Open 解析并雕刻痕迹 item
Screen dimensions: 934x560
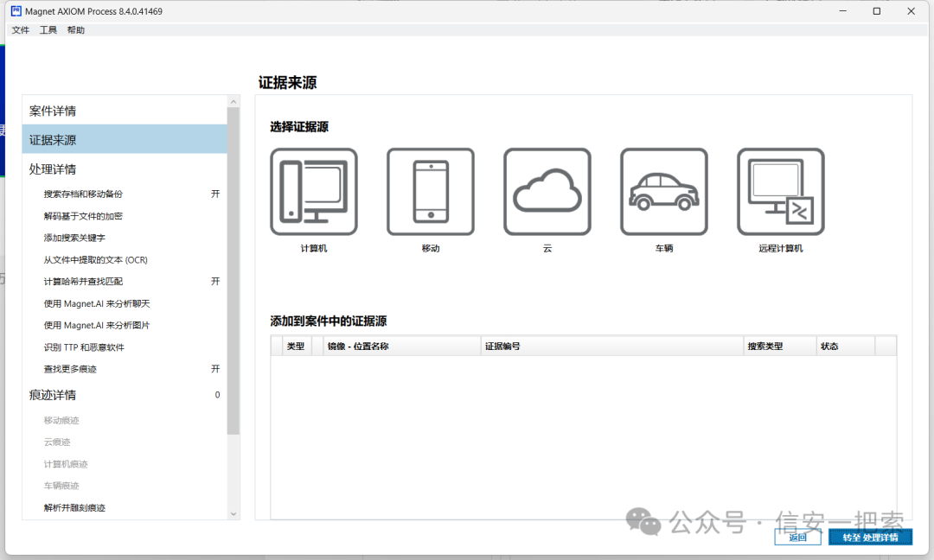coord(74,507)
